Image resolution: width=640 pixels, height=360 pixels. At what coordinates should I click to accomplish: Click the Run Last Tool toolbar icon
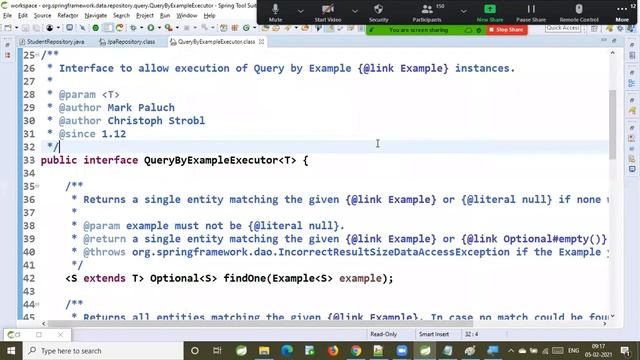(x=168, y=28)
